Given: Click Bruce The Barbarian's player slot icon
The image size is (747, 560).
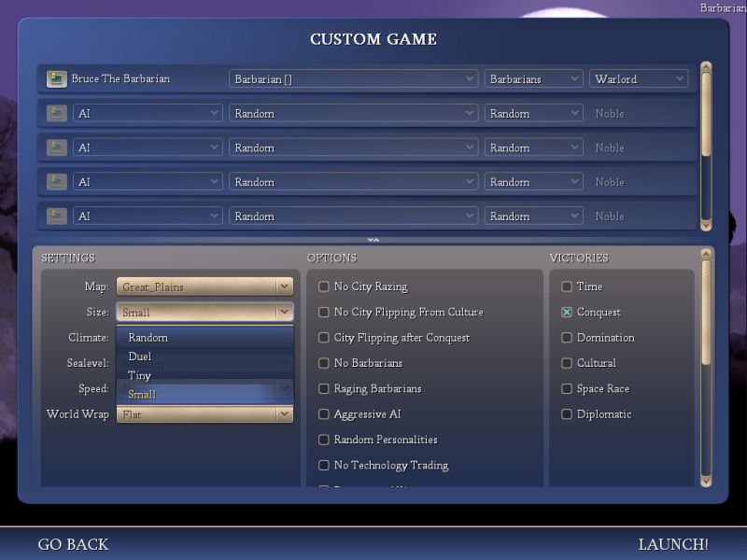Looking at the screenshot, I should click(57, 79).
